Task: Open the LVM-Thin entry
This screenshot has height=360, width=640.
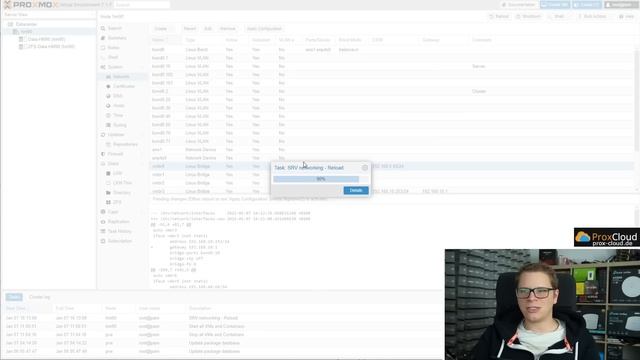Action: click(x=122, y=183)
